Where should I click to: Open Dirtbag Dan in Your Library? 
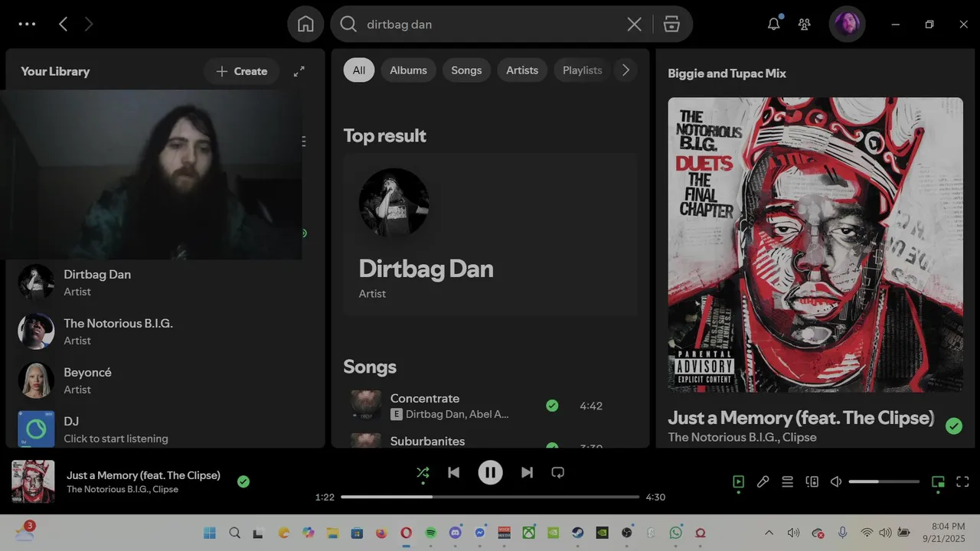[x=165, y=282]
